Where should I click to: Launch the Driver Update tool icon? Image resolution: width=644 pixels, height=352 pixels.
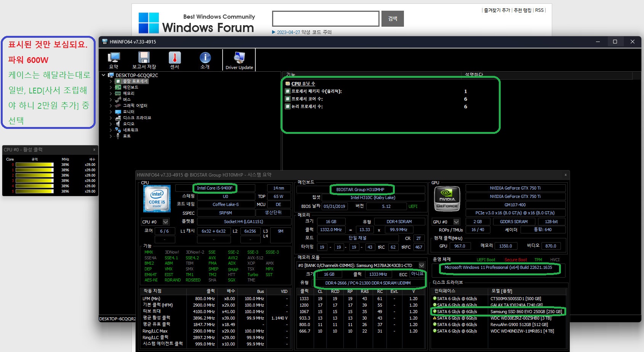pyautogui.click(x=239, y=57)
